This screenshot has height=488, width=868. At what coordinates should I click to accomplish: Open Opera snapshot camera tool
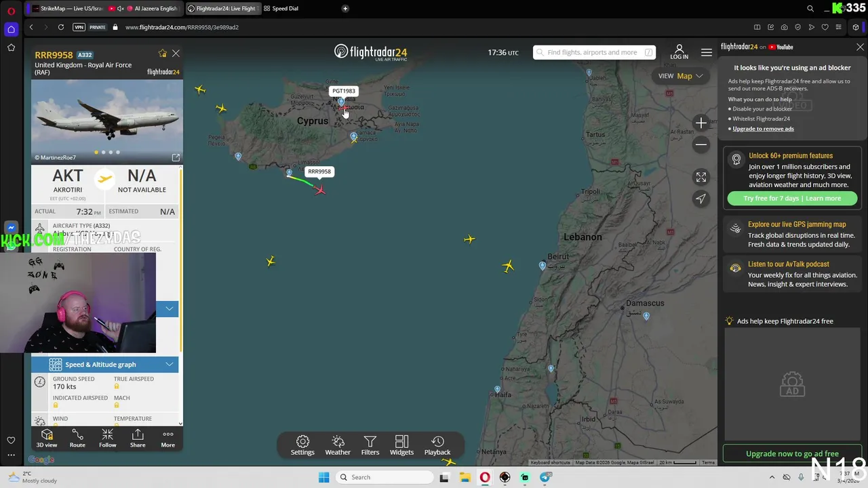pyautogui.click(x=784, y=27)
